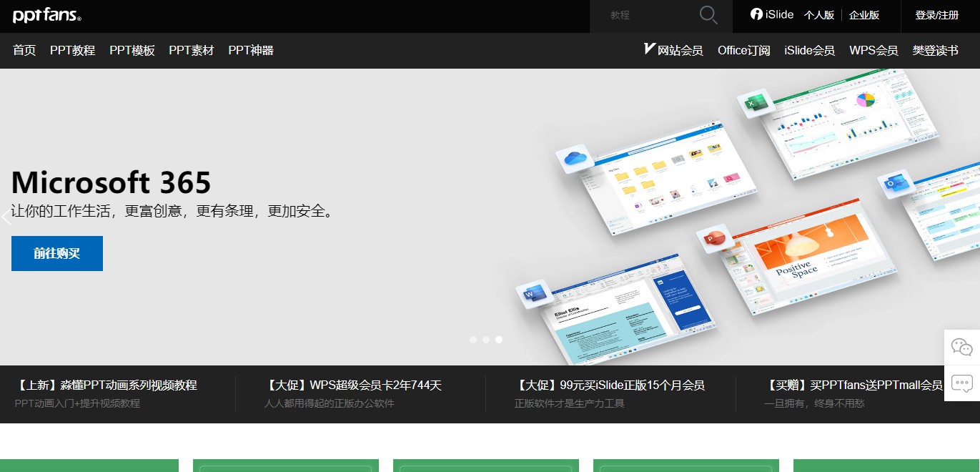Open the 登录/注册 login page

[x=937, y=15]
